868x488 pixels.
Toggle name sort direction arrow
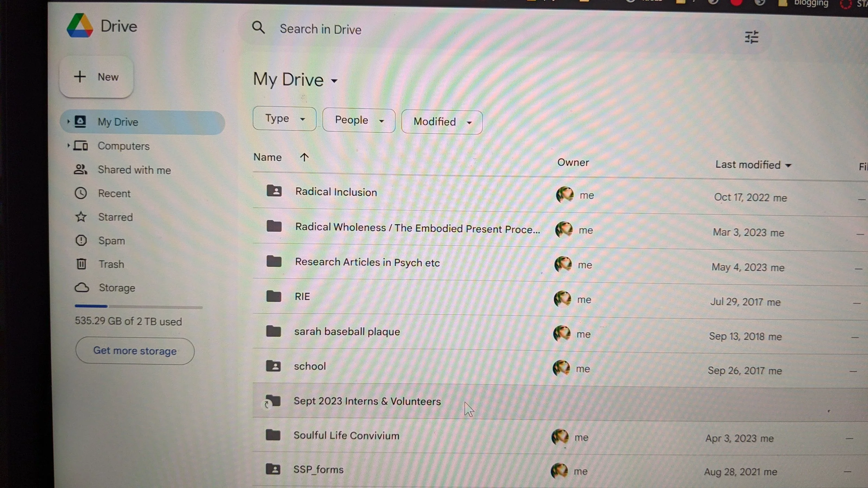point(304,158)
